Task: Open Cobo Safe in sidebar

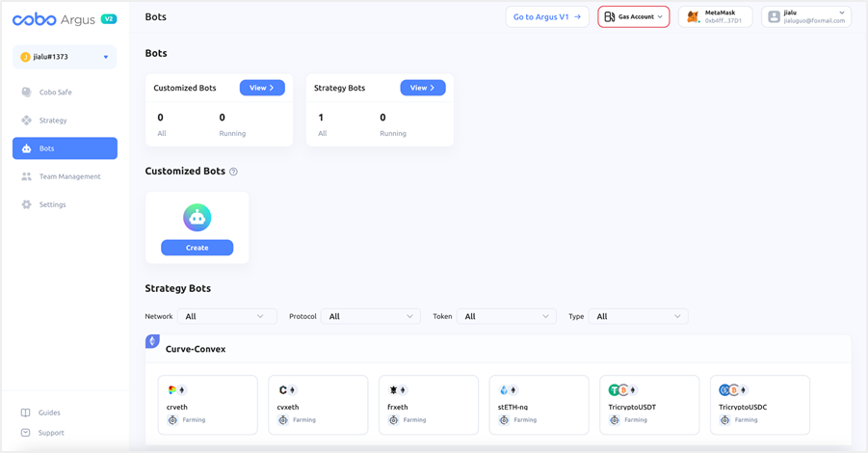Action: click(56, 93)
